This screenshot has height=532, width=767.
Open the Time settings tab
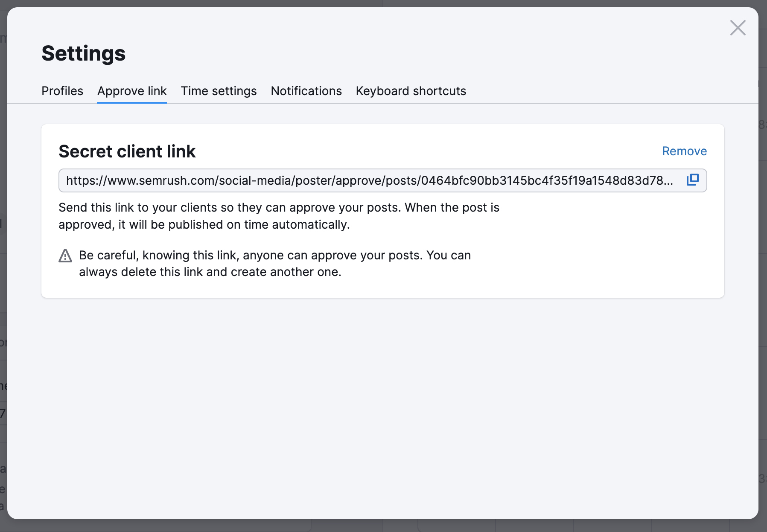click(218, 91)
